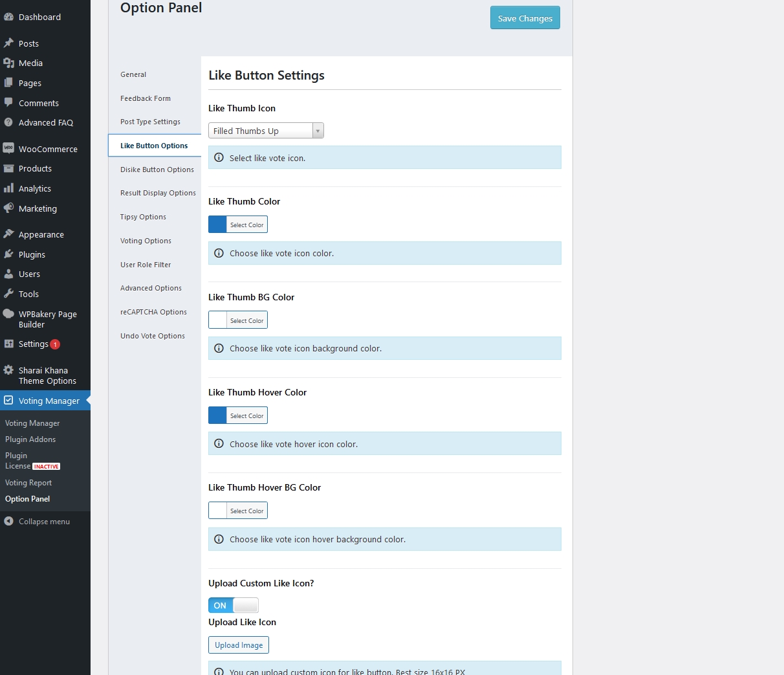The height and width of the screenshot is (675, 784).
Task: Click the Plugins plug icon
Action: (8, 254)
